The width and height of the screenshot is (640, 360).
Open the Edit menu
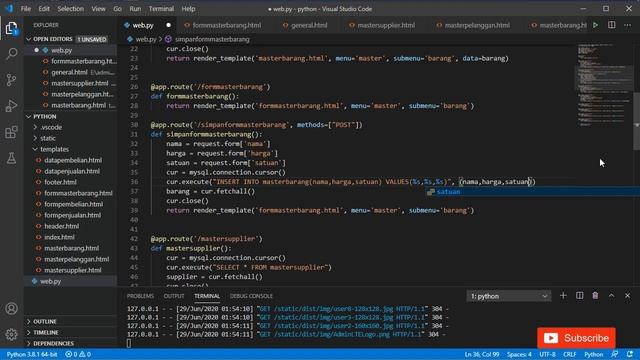pyautogui.click(x=44, y=9)
